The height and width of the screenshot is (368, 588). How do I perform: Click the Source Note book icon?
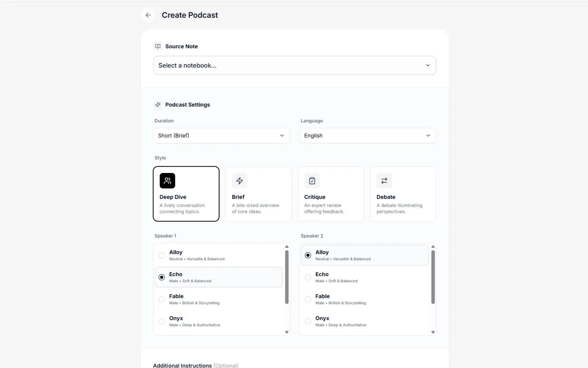point(158,46)
